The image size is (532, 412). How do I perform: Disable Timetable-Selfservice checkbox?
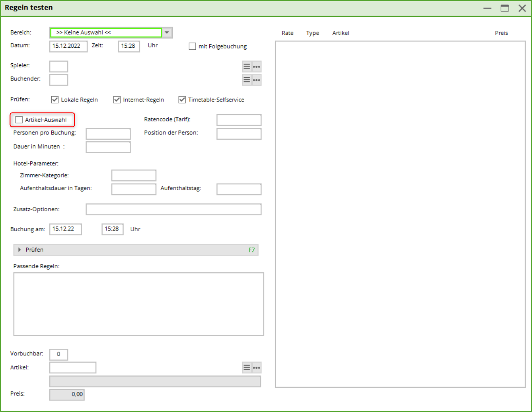tap(182, 100)
